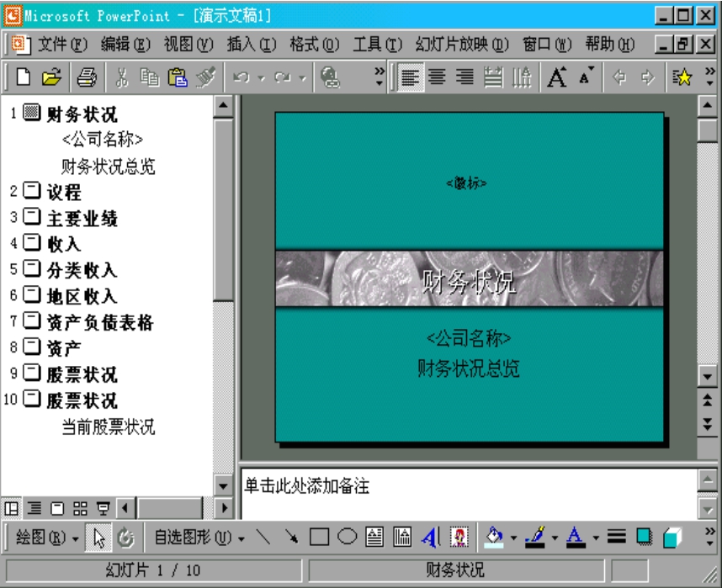Open 3-D style options
722x588 pixels.
tap(672, 537)
